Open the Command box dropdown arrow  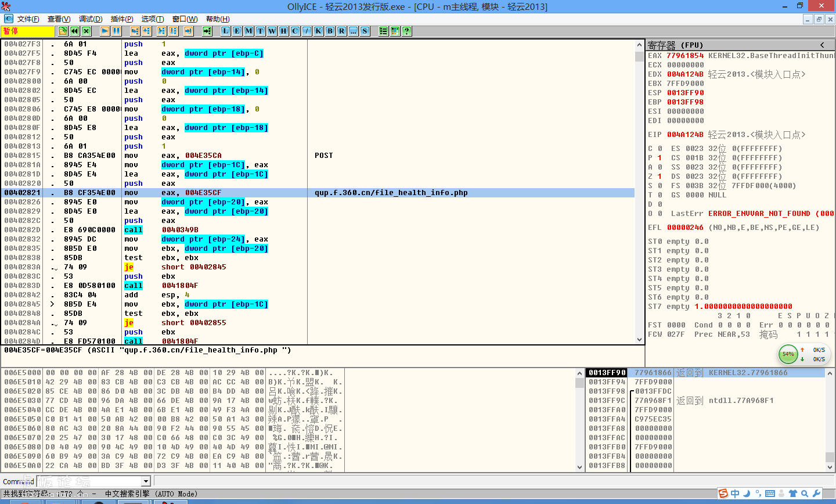[x=146, y=481]
